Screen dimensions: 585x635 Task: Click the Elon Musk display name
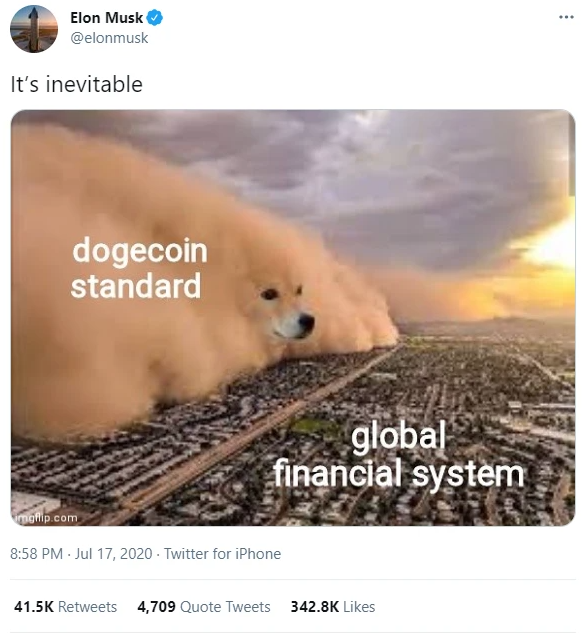pyautogui.click(x=106, y=18)
